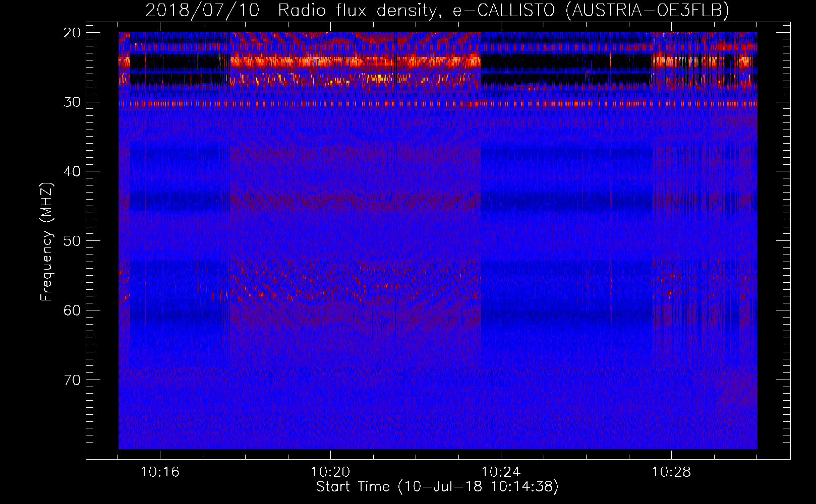The image size is (816, 504).
Task: Click the 'Frequency (MHZ)' axis label
Action: [x=46, y=242]
